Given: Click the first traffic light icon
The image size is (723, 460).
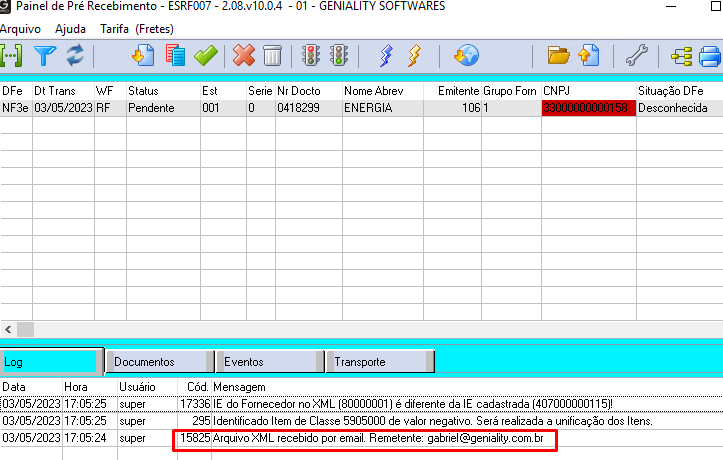Looking at the screenshot, I should click(311, 55).
